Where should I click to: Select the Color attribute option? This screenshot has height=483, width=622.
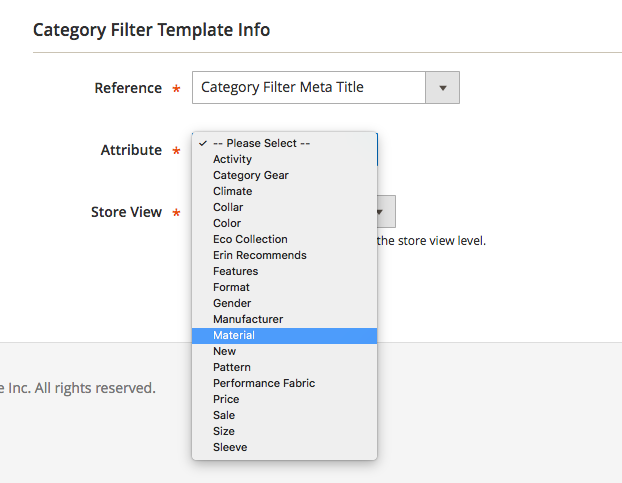click(227, 223)
